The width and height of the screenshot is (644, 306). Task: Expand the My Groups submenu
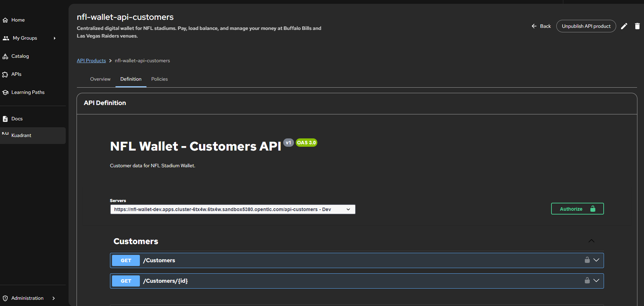(x=55, y=38)
